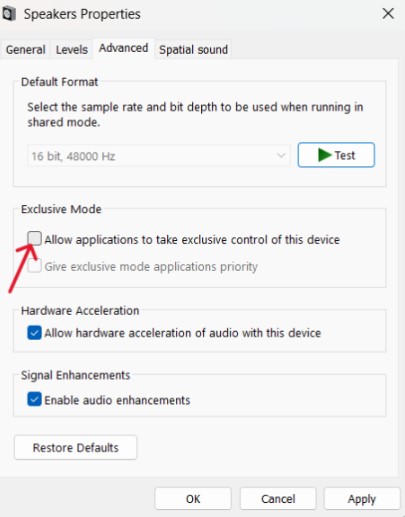Play a test sound with Test button
The width and height of the screenshot is (405, 517).
tap(336, 155)
